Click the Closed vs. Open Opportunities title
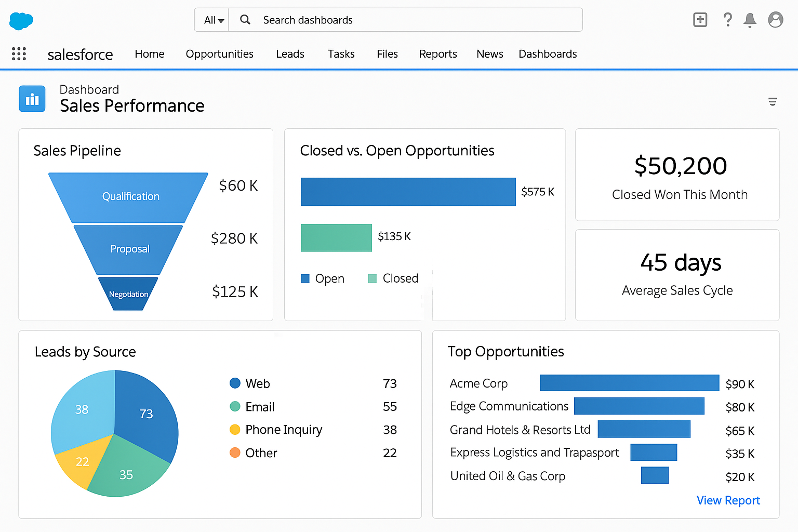The height and width of the screenshot is (532, 798). click(397, 151)
